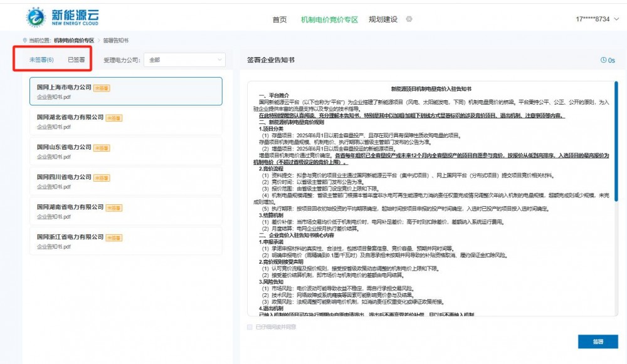The height and width of the screenshot is (364, 627).
Task: Click 机制电价竞价专区 in the breadcrumb
Action: click(x=74, y=40)
